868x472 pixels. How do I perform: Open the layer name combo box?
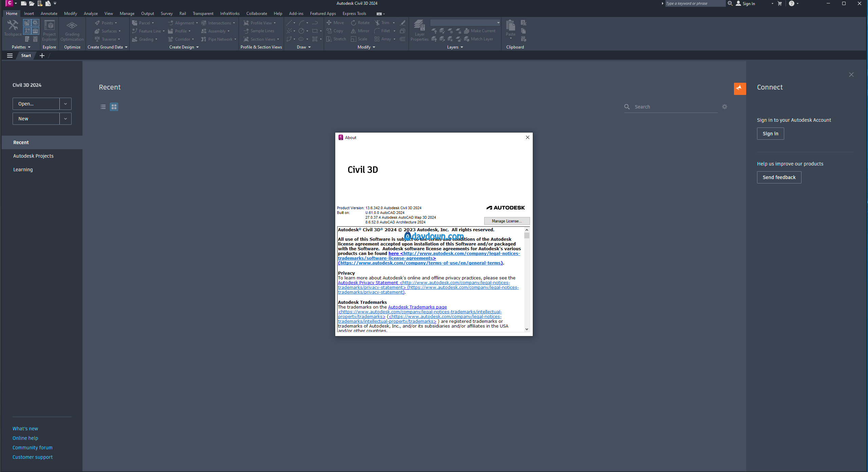tap(465, 23)
